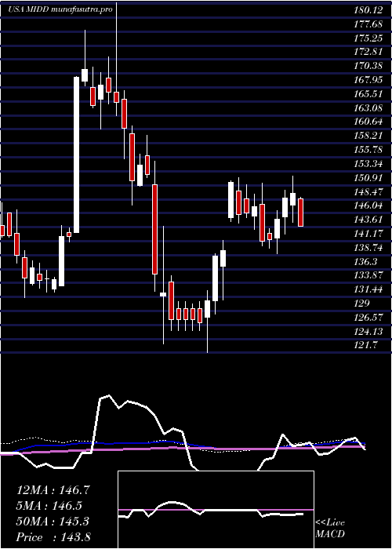Image resolution: width=392 pixels, height=549 pixels.
Task: Select the 165.51 price axis label
Action: point(368,94)
